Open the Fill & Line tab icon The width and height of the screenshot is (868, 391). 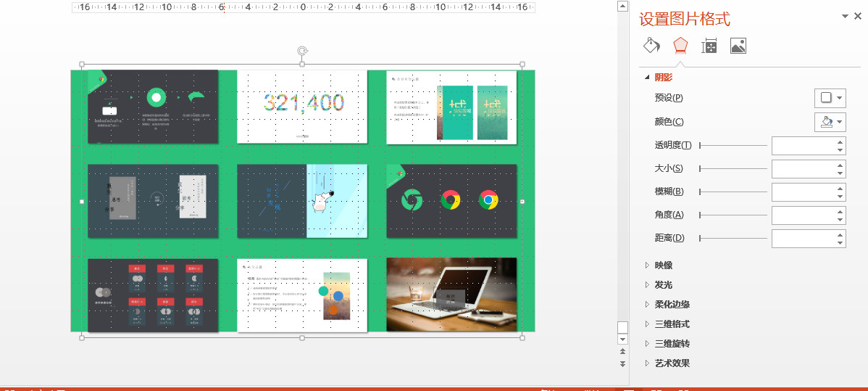coord(651,46)
